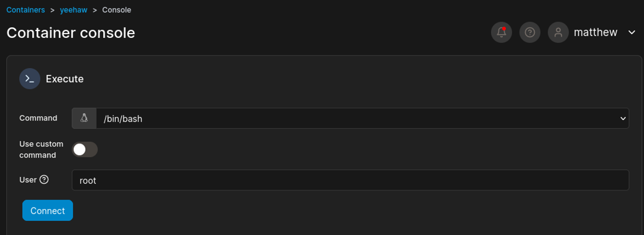Navigate to the yeehaw container breadcrumb
Screen dimensions: 644x235
tap(73, 10)
